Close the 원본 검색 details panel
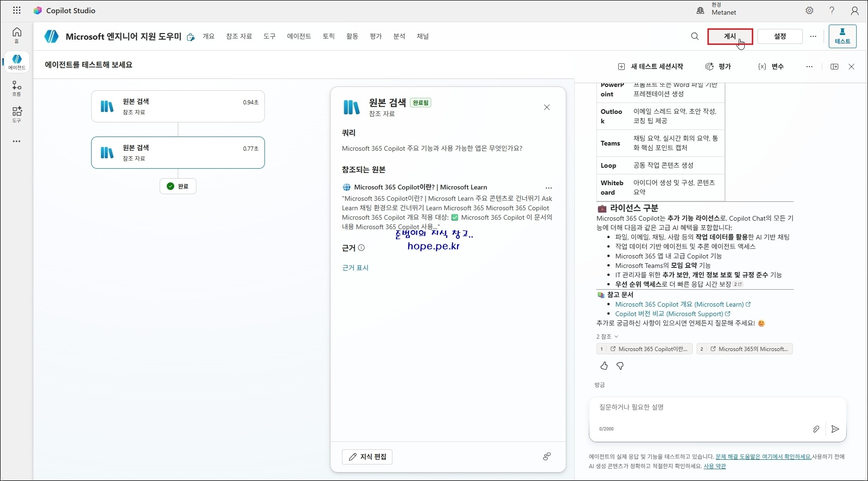 [547, 107]
